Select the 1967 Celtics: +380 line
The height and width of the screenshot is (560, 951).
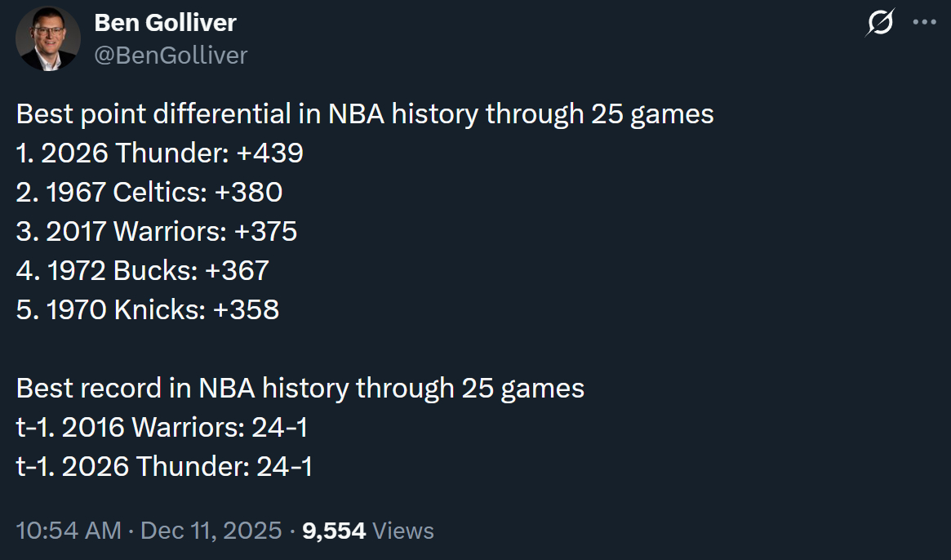(149, 192)
